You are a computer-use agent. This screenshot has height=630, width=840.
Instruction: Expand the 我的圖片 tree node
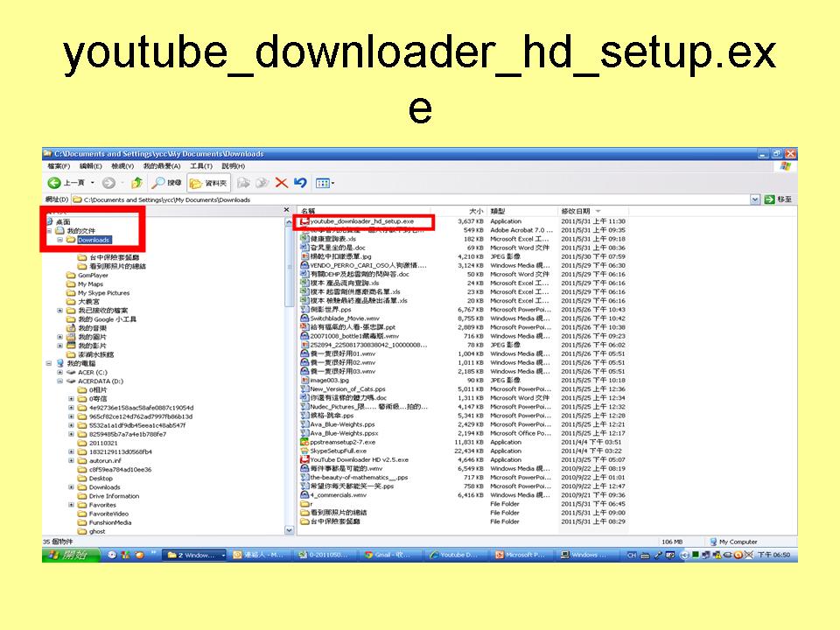point(60,337)
